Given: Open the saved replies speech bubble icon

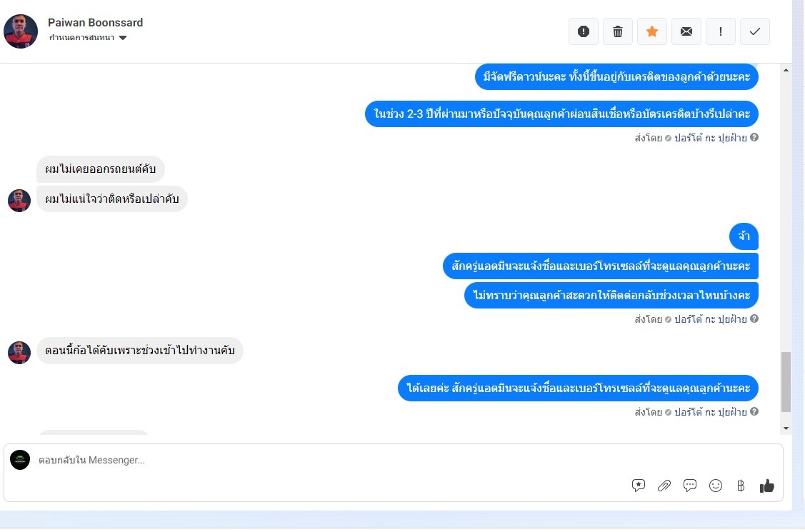Looking at the screenshot, I should click(x=638, y=486).
